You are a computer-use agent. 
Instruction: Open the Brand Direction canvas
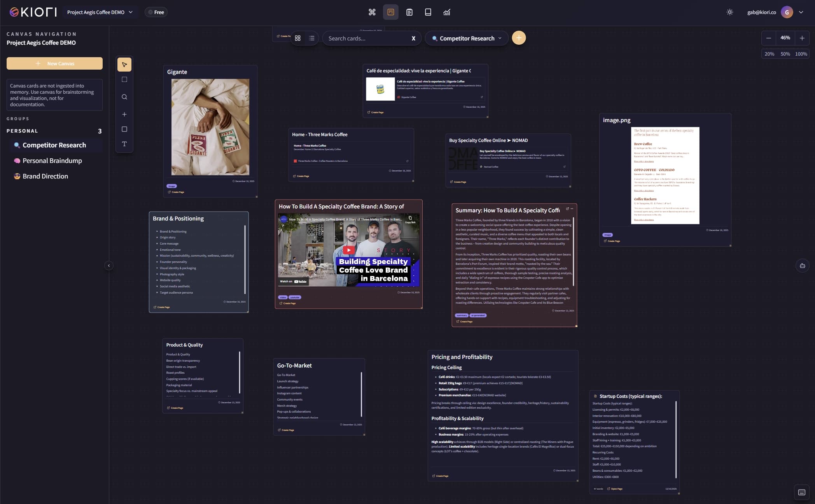[45, 176]
